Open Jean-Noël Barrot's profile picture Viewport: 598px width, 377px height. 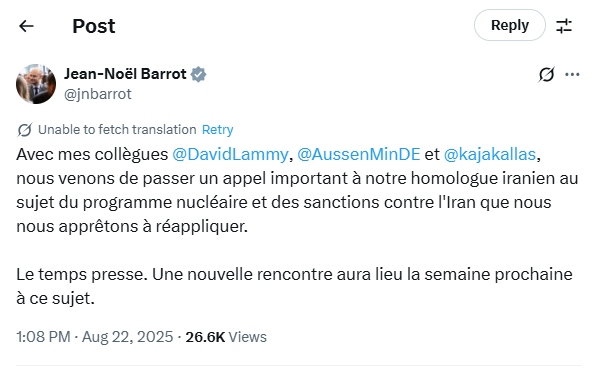pos(36,84)
